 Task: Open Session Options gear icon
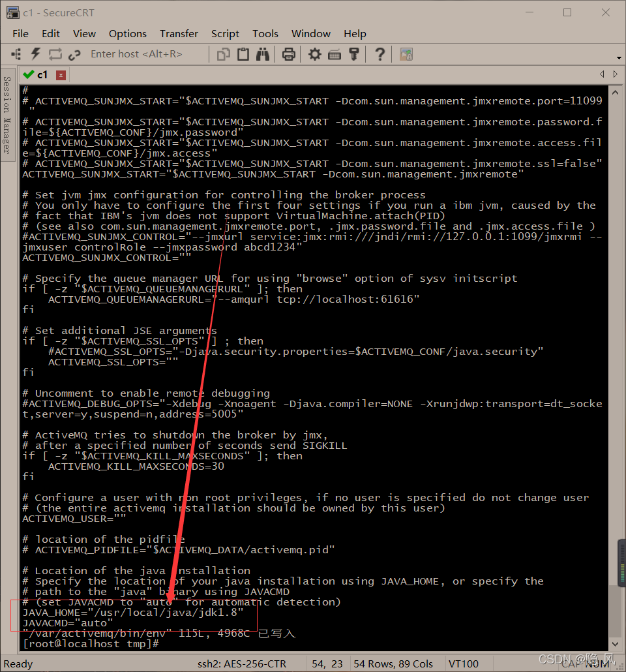pos(314,54)
